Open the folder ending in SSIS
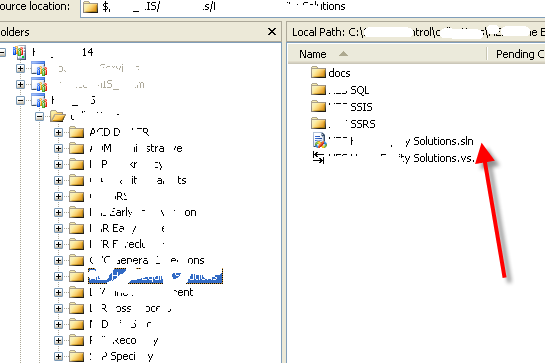The image size is (545, 363). coord(341,107)
